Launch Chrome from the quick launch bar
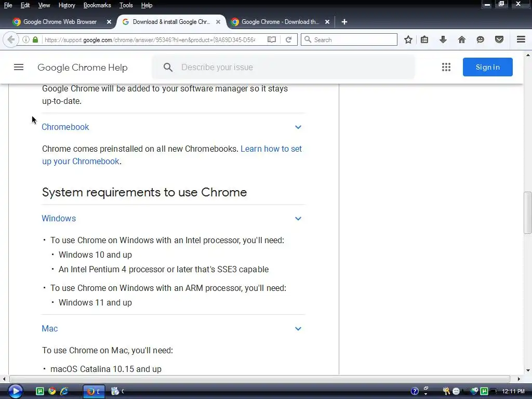 [52, 391]
